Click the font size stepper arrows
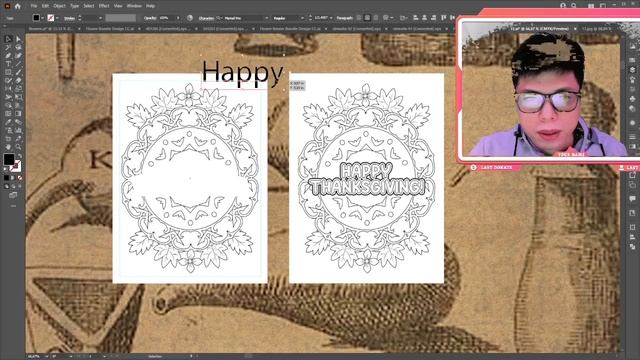 (311, 18)
